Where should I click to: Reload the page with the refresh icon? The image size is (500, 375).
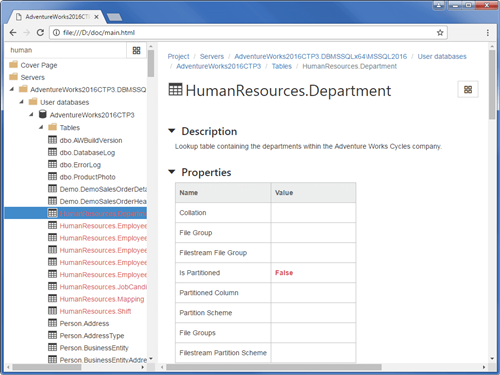coord(40,32)
